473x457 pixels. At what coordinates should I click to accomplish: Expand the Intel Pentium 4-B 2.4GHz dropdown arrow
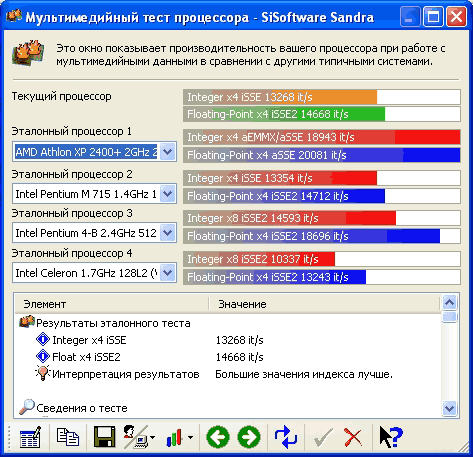(168, 233)
